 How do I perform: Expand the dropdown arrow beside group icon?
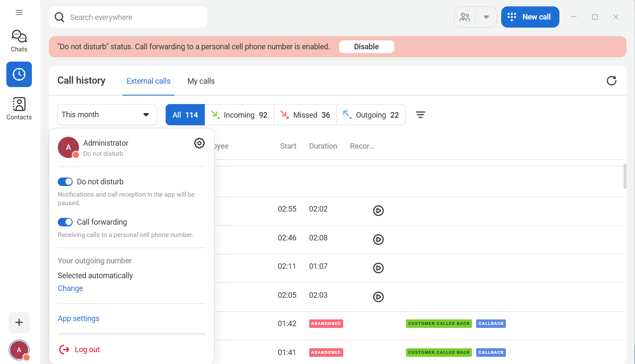pyautogui.click(x=486, y=17)
